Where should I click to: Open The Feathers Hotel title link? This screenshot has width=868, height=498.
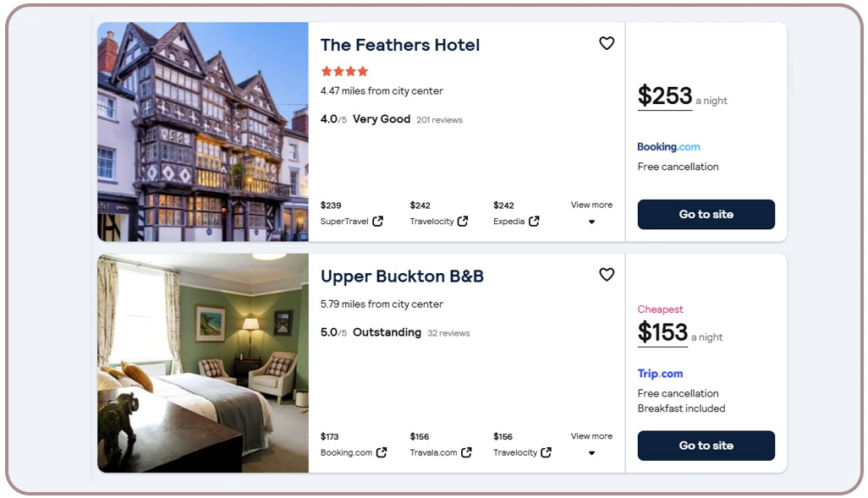400,46
